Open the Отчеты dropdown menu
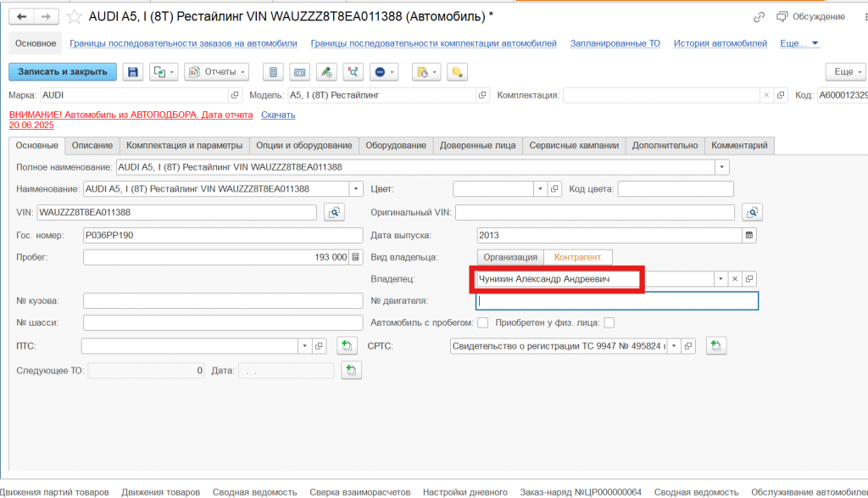The image size is (868, 498). coord(221,72)
